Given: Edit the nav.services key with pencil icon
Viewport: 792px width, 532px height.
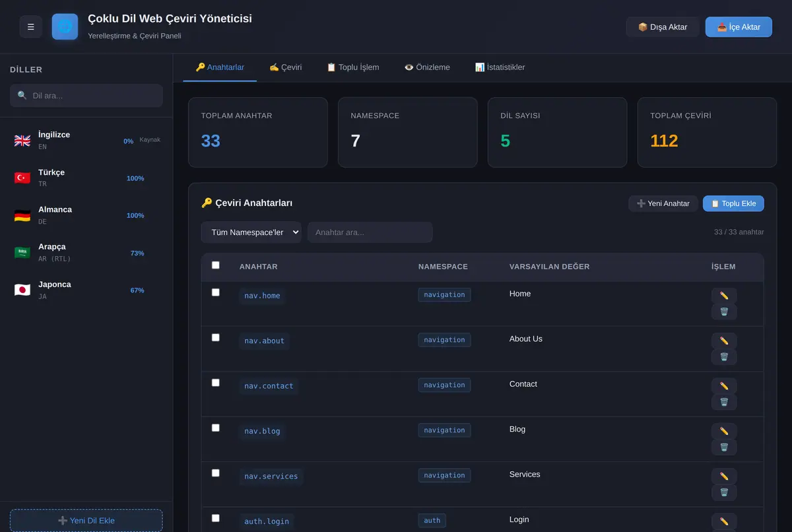Looking at the screenshot, I should (724, 477).
